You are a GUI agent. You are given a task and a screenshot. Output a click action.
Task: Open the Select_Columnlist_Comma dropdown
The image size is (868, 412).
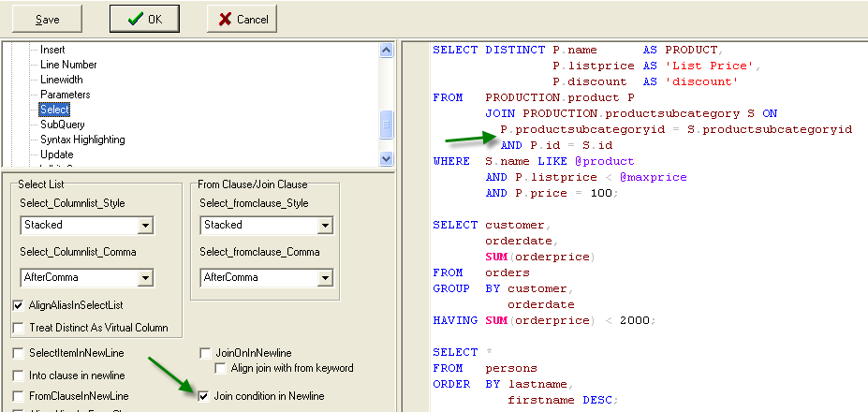click(145, 277)
